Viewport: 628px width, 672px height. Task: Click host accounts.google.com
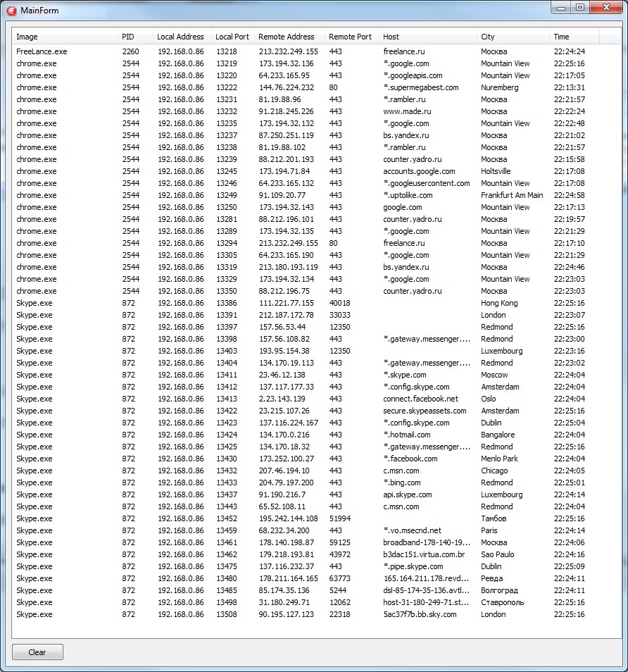point(419,171)
